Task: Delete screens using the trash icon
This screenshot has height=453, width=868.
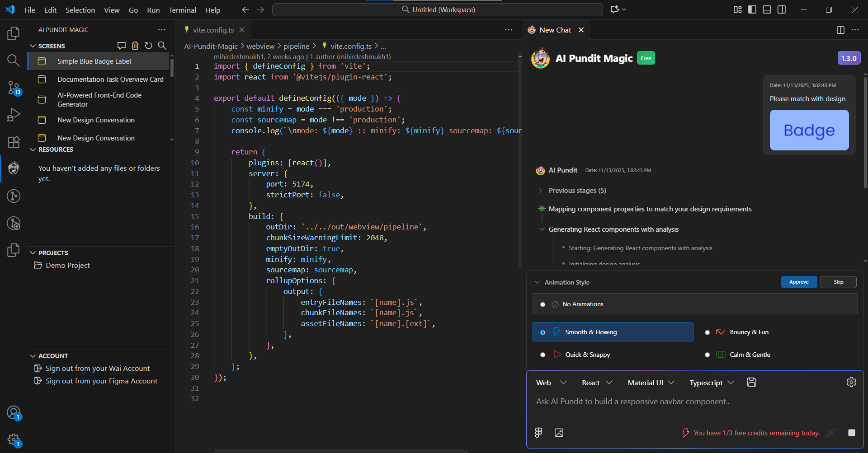Action: (135, 45)
